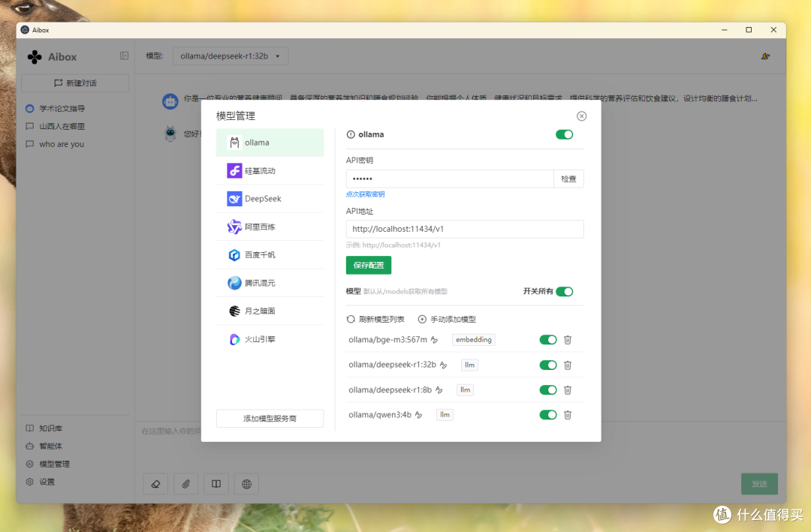
Task: Toggle the 开关所有 switch
Action: click(564, 292)
